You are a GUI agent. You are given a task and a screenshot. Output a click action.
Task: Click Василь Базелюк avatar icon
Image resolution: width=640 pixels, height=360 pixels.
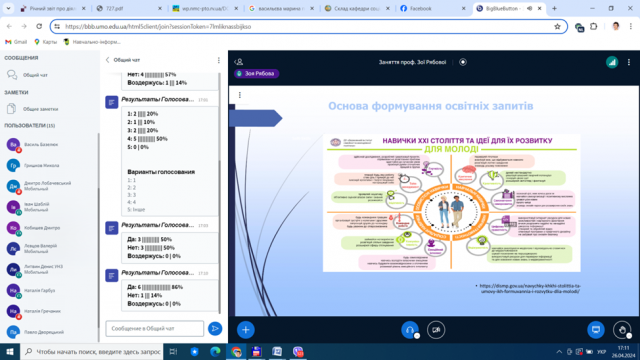pyautogui.click(x=13, y=144)
